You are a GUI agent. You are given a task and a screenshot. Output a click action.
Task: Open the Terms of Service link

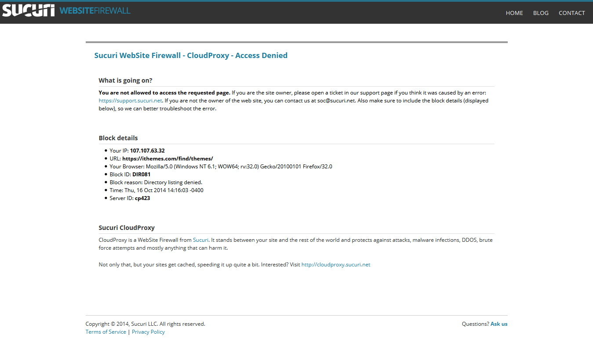106,332
